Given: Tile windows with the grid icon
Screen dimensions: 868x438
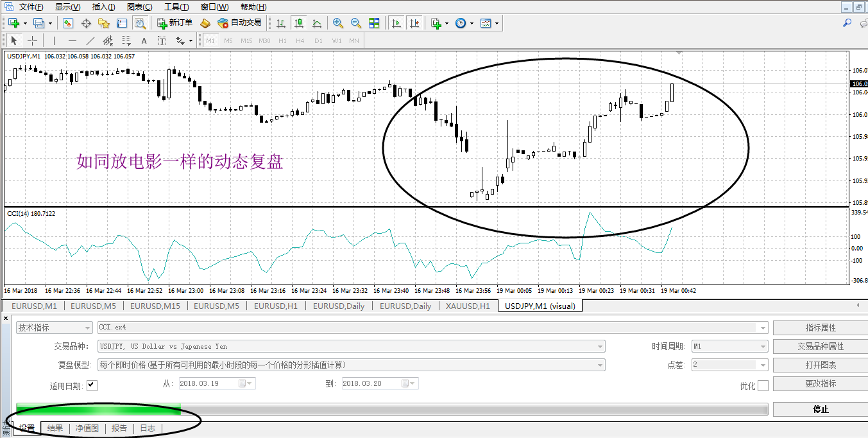Looking at the screenshot, I should 374,23.
